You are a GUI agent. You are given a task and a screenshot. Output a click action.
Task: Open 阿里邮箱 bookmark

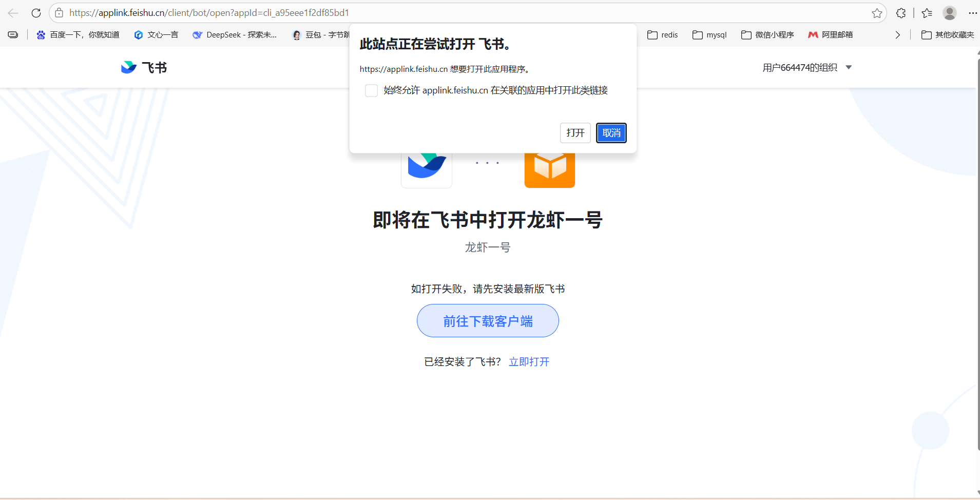point(830,35)
